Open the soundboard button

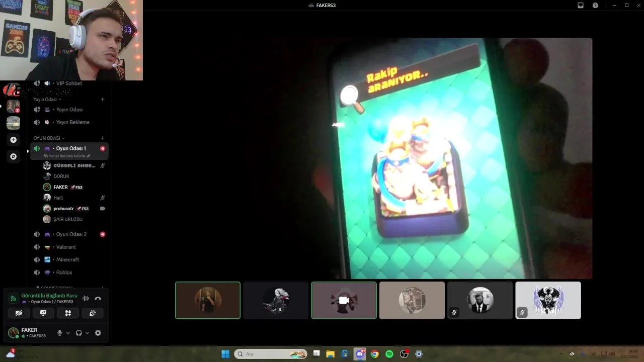[93, 313]
